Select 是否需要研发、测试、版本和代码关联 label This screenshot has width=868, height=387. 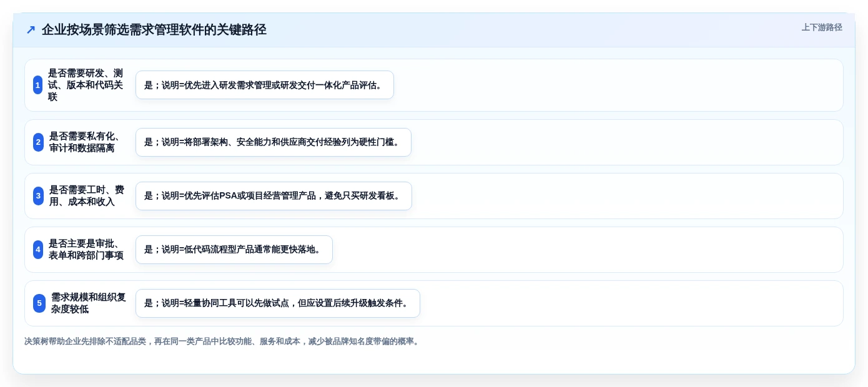pyautogui.click(x=86, y=85)
